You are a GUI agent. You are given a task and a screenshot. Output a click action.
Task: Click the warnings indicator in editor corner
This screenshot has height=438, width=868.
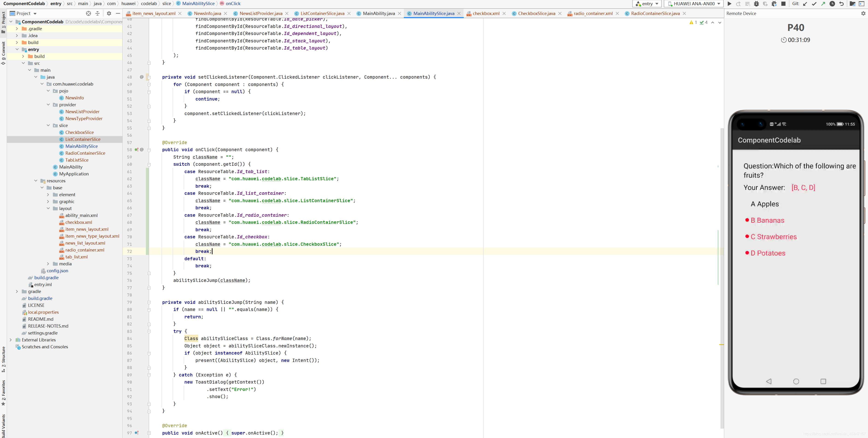click(693, 23)
